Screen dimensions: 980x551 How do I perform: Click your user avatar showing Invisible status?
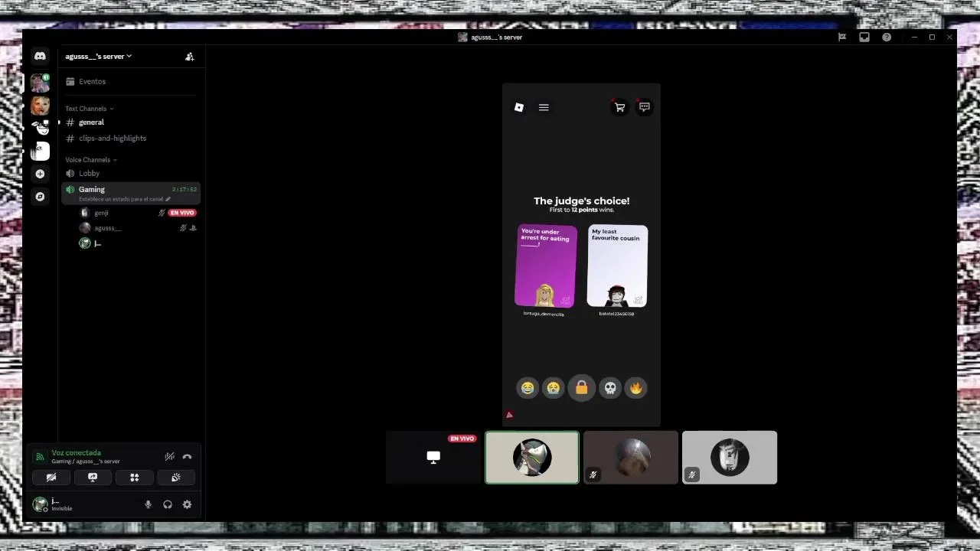[40, 504]
